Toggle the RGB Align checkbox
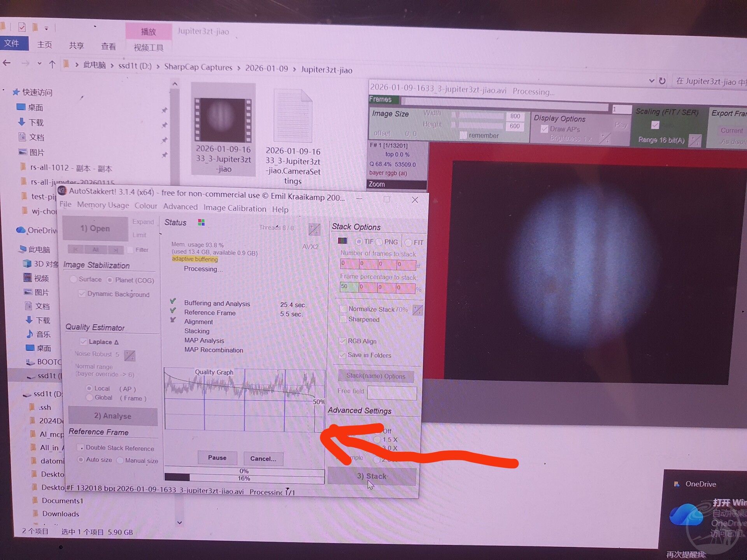 (x=343, y=341)
